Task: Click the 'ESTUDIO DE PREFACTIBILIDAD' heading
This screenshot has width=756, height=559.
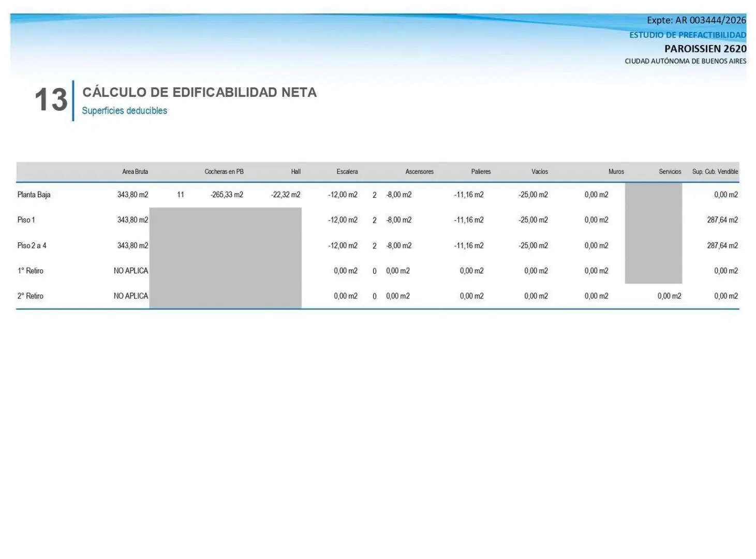Action: tap(688, 35)
